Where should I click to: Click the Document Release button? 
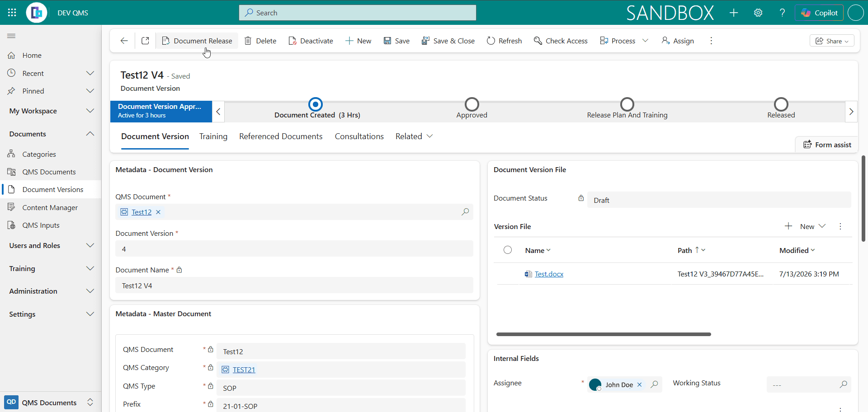[x=197, y=41]
